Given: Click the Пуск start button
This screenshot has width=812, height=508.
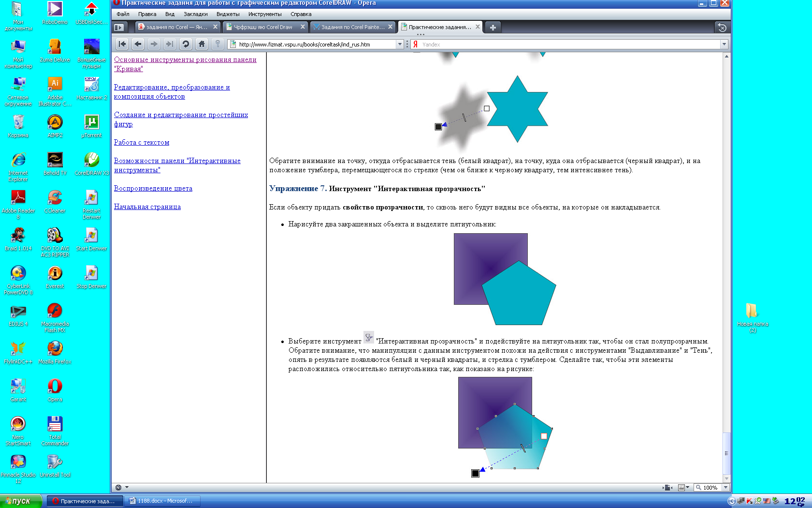Looking at the screenshot, I should click(x=21, y=501).
